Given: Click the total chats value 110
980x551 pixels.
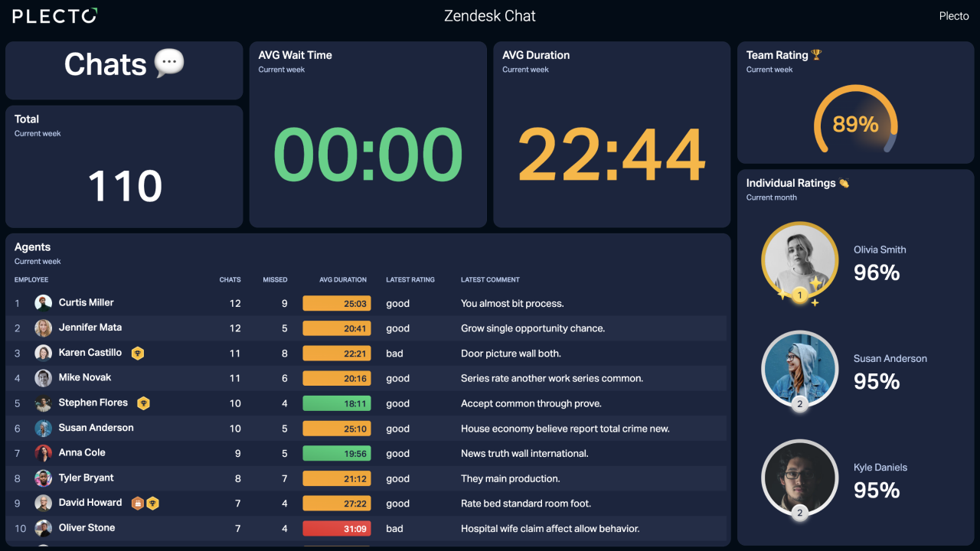Looking at the screenshot, I should click(x=125, y=186).
